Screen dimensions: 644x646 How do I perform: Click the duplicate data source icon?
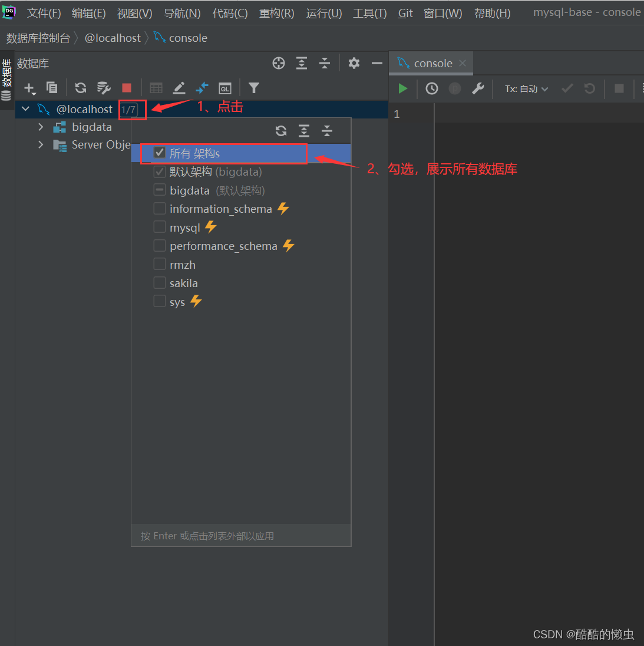coord(52,88)
